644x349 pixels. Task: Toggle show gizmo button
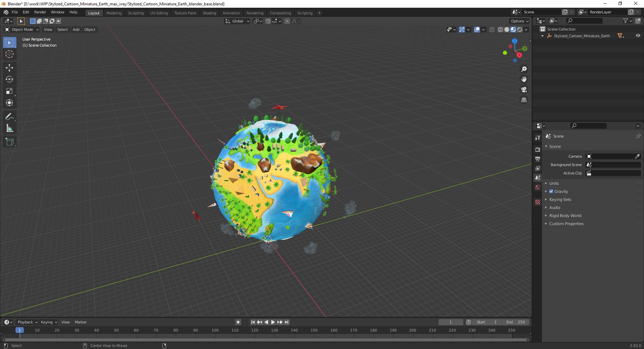[462, 30]
